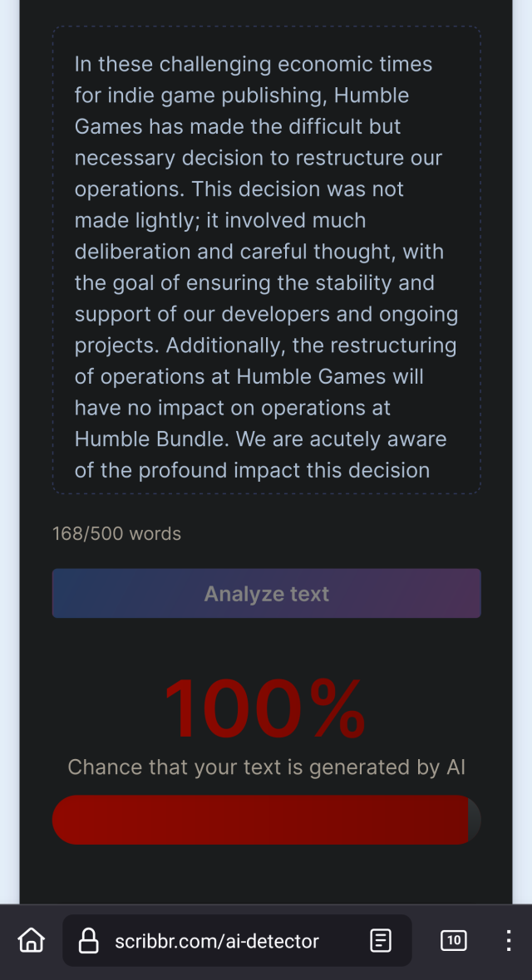Select the home button in the toolbar
Viewport: 532px width, 980px height.
click(x=31, y=940)
